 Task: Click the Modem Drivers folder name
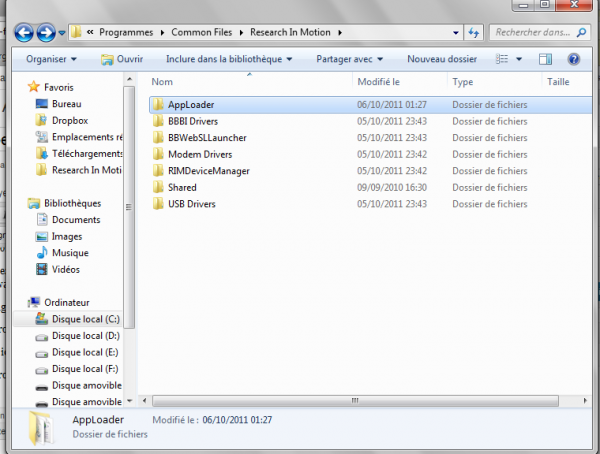(x=200, y=154)
